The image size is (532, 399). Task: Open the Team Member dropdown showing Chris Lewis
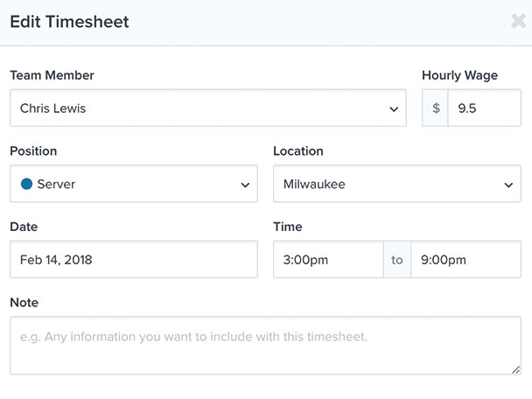tap(208, 108)
